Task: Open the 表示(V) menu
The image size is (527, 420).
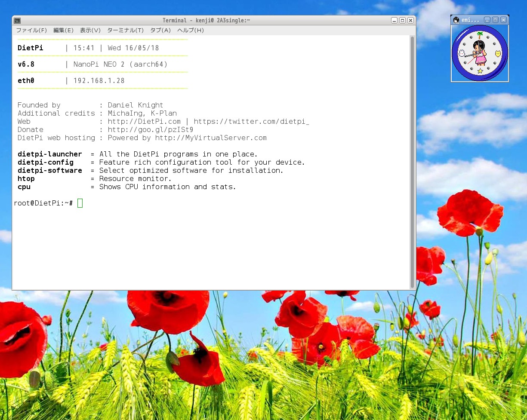Action: coord(90,31)
